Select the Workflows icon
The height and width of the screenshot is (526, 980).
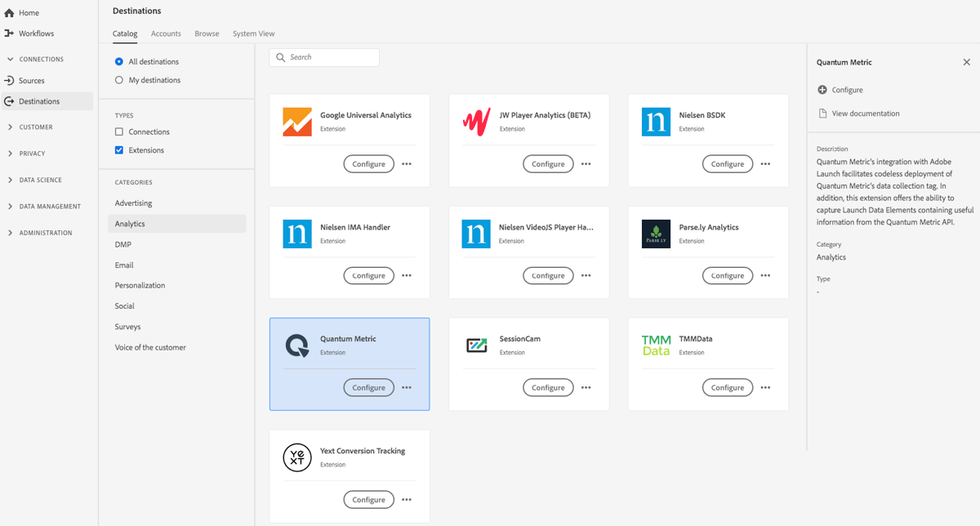click(x=10, y=33)
